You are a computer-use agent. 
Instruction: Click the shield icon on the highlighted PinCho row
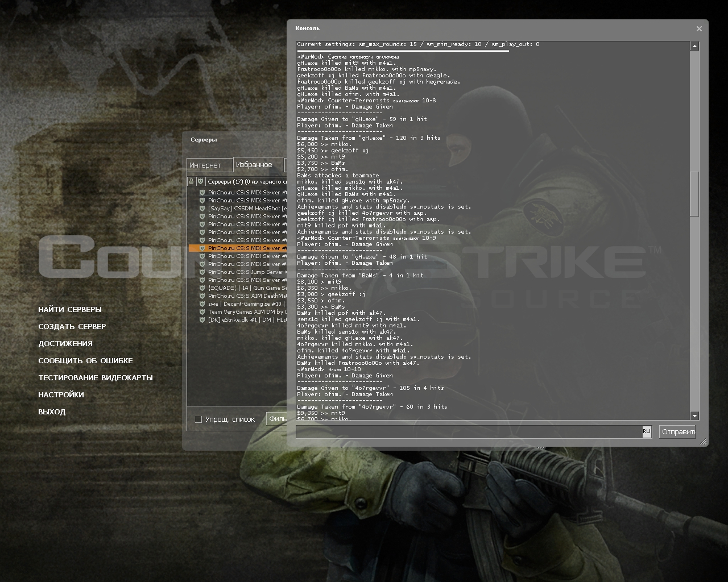[202, 248]
